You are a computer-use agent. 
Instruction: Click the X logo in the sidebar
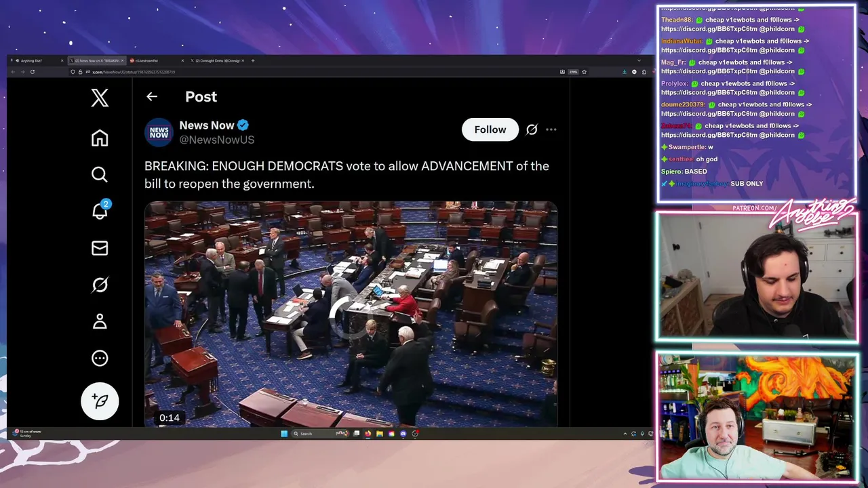coord(100,98)
